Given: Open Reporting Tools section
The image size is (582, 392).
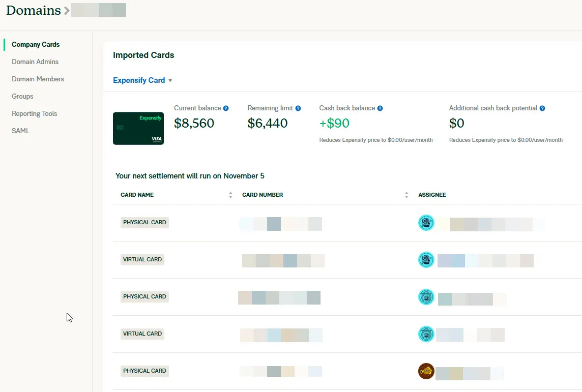Looking at the screenshot, I should [35, 114].
